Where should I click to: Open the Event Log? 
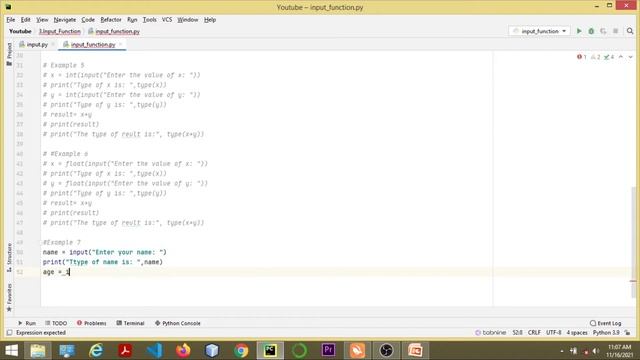[x=605, y=323]
